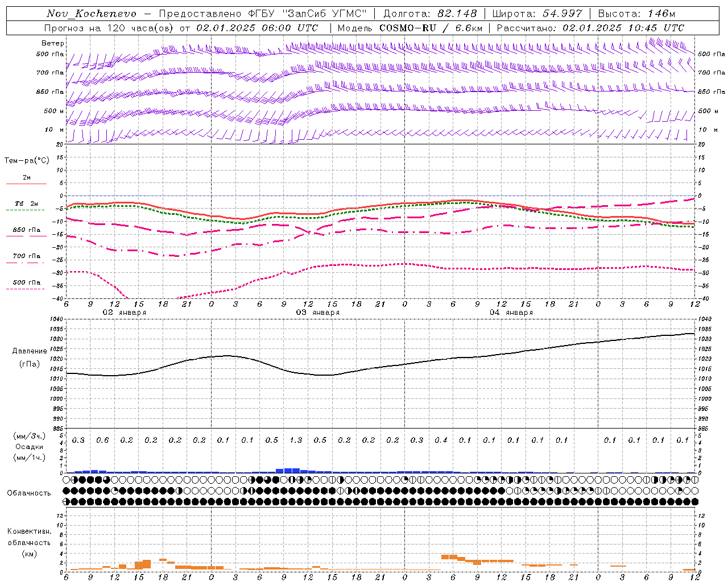Click the station name Nov_Kochenevo in the header

point(92,14)
